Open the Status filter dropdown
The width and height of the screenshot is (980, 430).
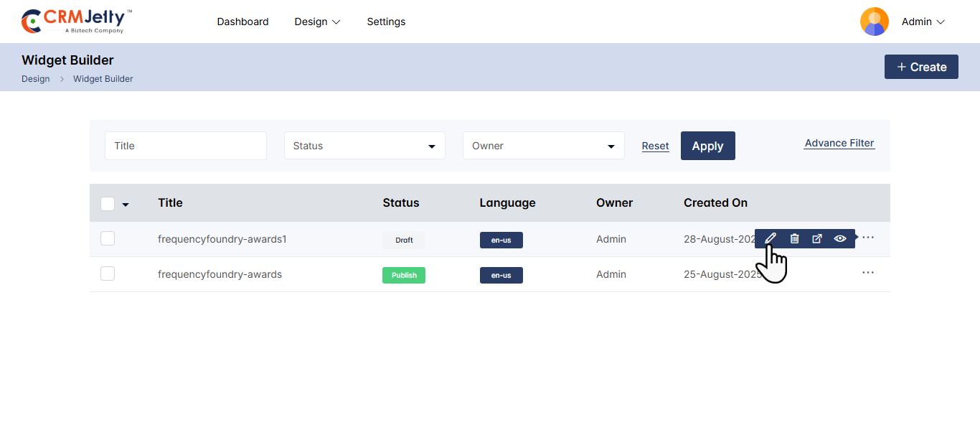(364, 146)
